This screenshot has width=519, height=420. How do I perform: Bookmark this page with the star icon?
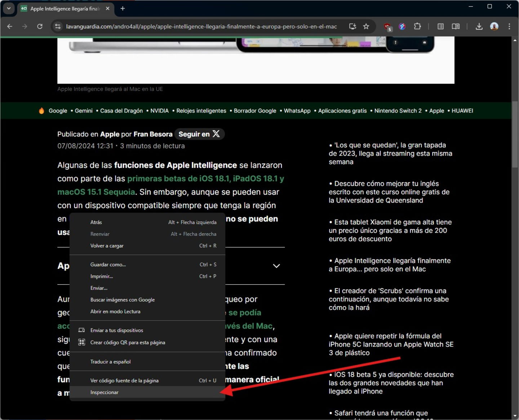366,26
